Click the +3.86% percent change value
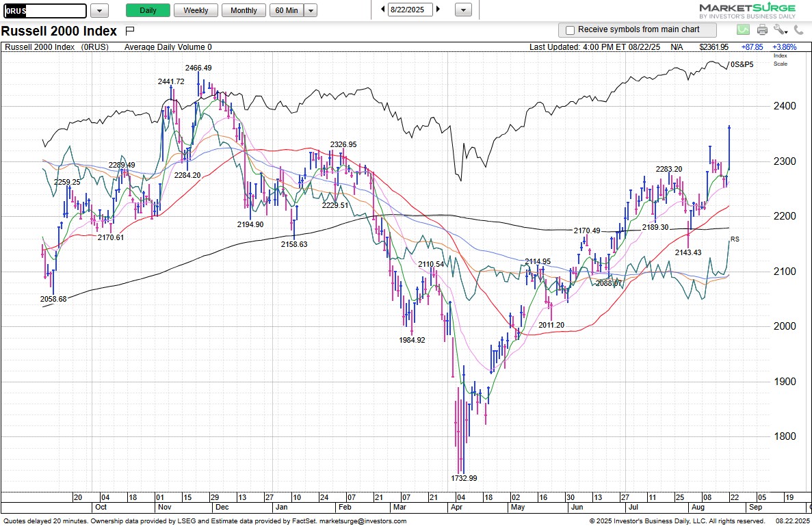The width and height of the screenshot is (812, 526). (784, 47)
